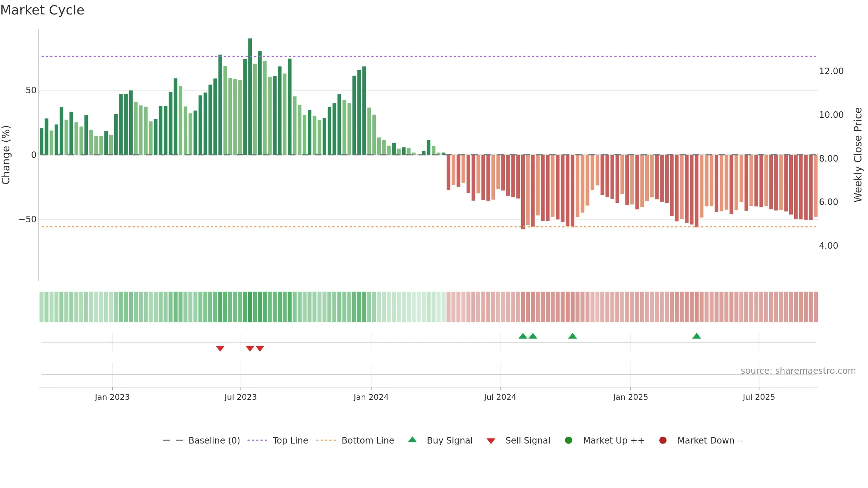The height and width of the screenshot is (488, 868).
Task: Click the Jul 2023 axis label
Action: (241, 397)
